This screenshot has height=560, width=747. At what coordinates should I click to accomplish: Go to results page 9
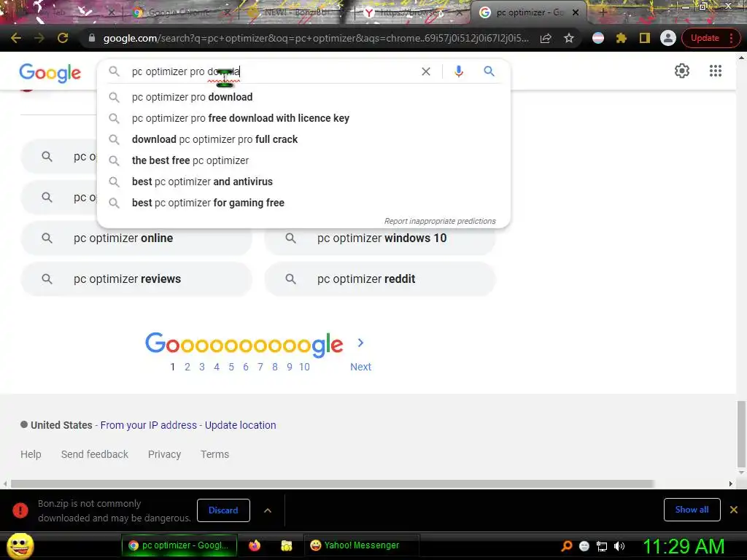tap(289, 367)
